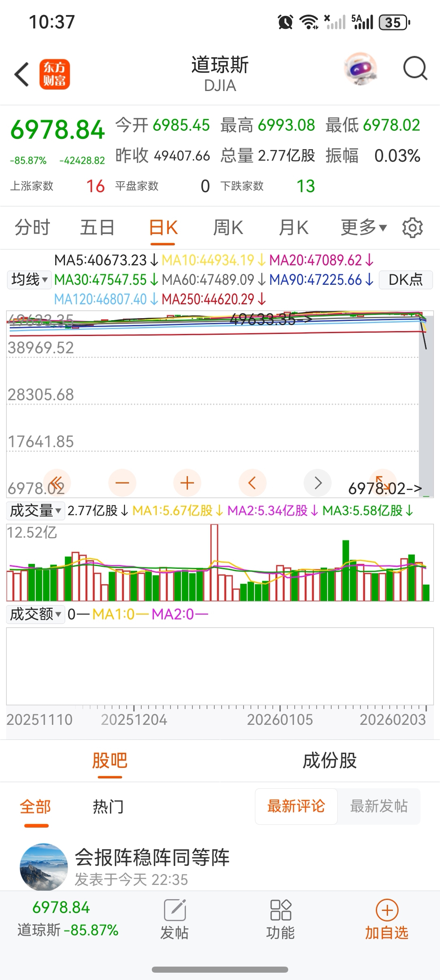Image resolution: width=440 pixels, height=980 pixels.
Task: Open the 东方财富 logo icon
Action: tap(55, 74)
